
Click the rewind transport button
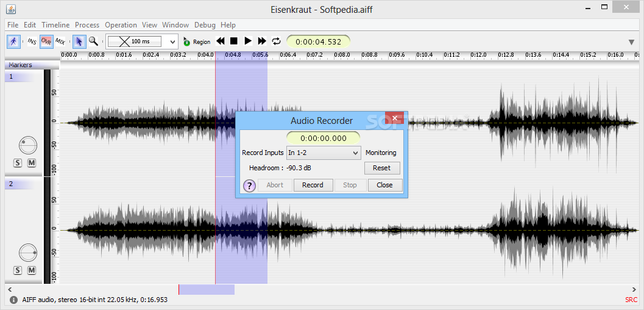pos(221,41)
